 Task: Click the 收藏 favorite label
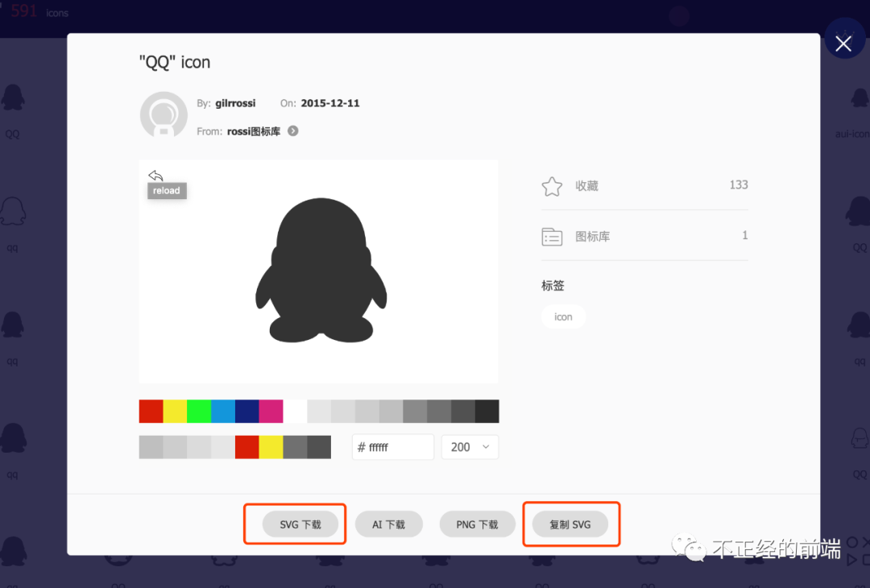(x=586, y=186)
